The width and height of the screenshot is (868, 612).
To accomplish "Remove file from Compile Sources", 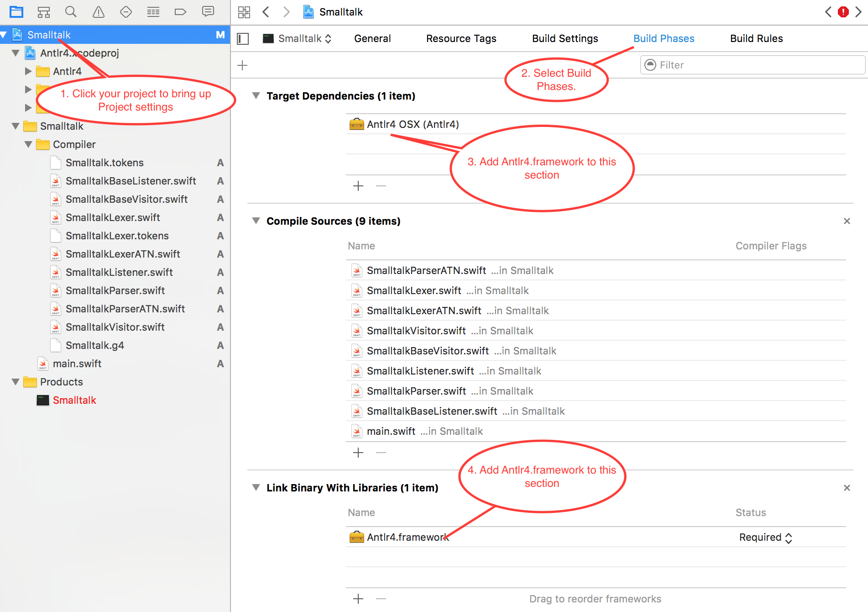I will pos(381,453).
